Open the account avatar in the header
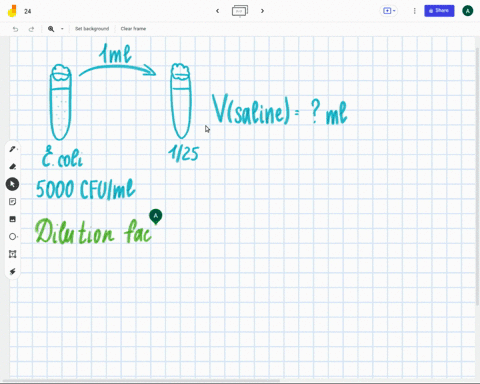Viewport: 480px width, 384px height. [467, 11]
